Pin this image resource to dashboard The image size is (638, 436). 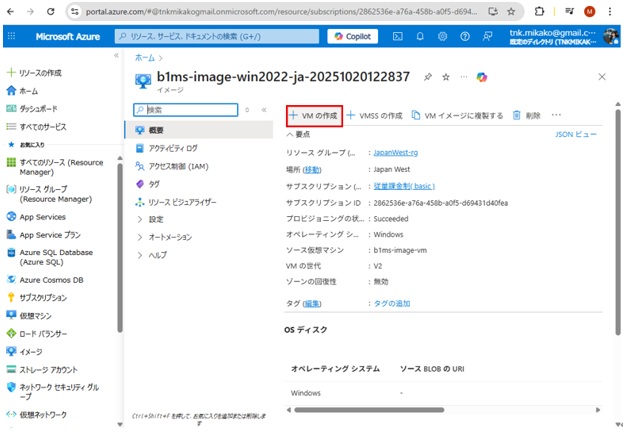pyautogui.click(x=428, y=77)
